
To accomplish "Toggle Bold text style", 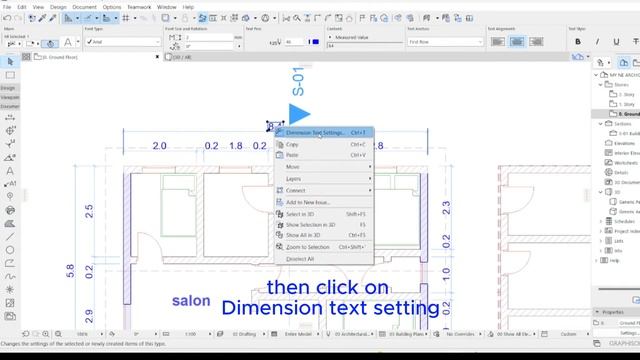I will 578,42.
